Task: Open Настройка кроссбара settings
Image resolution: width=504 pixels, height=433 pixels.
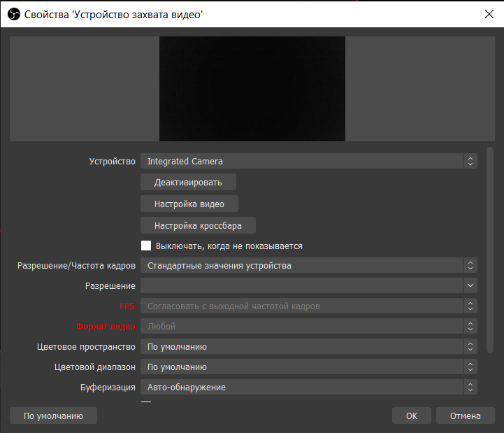Action: click(198, 225)
